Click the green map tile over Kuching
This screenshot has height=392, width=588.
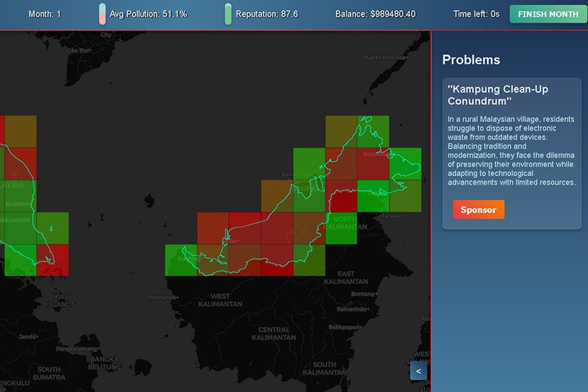click(181, 260)
